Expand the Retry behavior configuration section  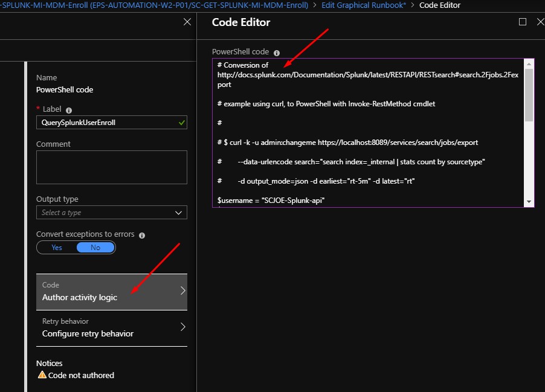pos(112,327)
